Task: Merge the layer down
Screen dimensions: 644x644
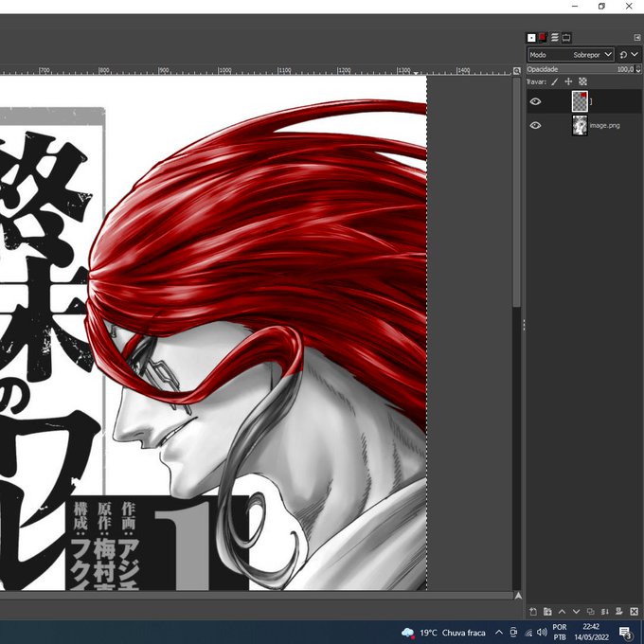Action: [605, 612]
